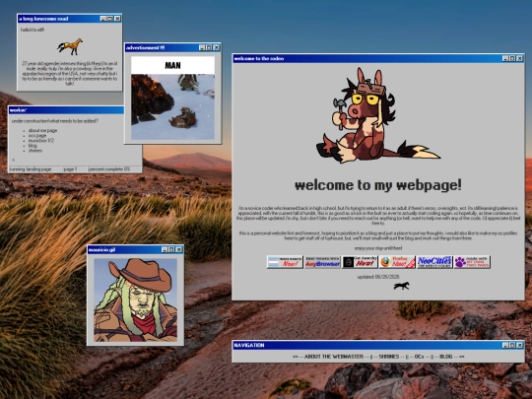Click the 'musicbox 1/2' list item
The image size is (532, 399).
(x=41, y=141)
